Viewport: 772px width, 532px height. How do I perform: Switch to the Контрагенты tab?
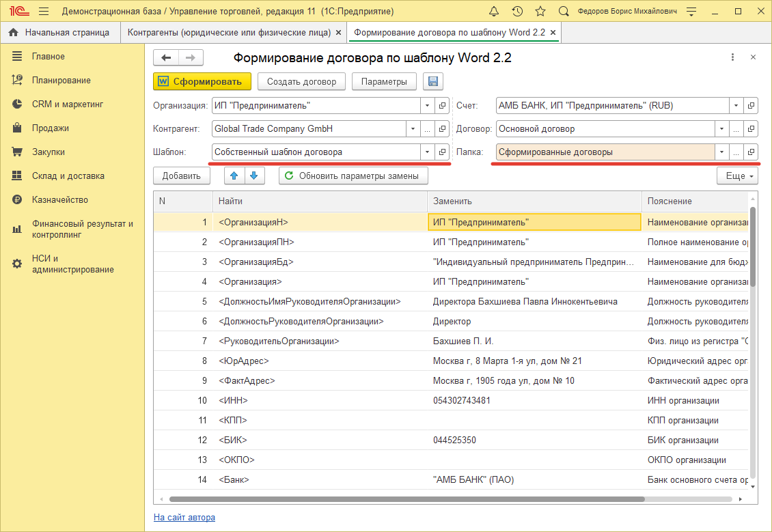(x=230, y=32)
